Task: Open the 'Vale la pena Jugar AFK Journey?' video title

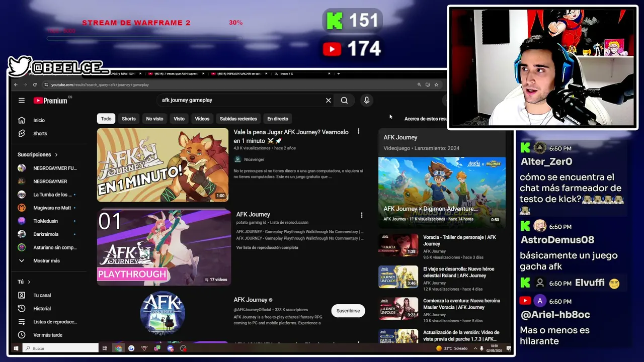Action: click(291, 136)
